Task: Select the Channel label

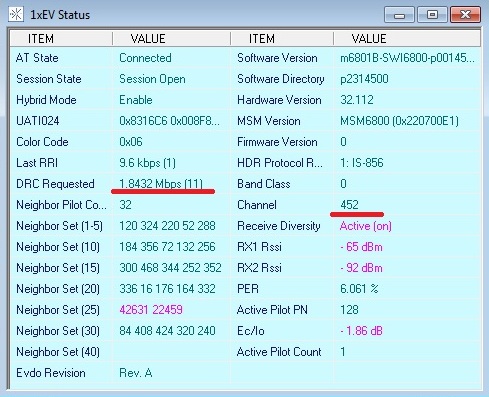Action: click(x=257, y=205)
